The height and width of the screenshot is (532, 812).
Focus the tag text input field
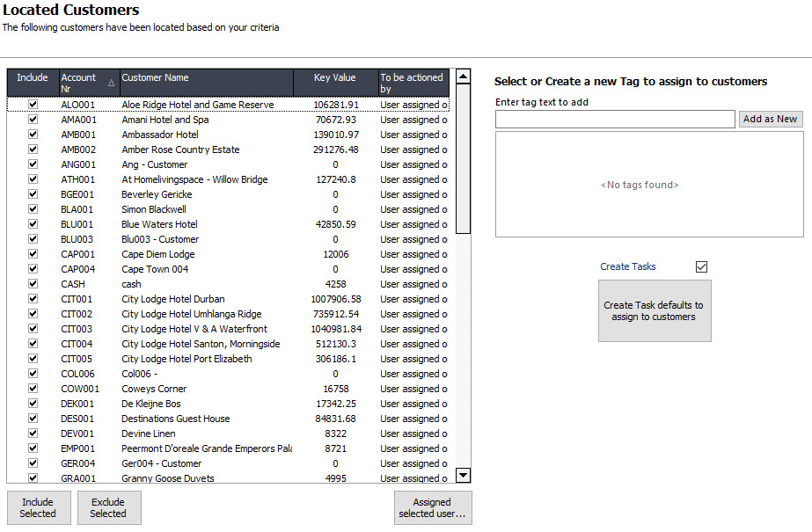pos(614,119)
